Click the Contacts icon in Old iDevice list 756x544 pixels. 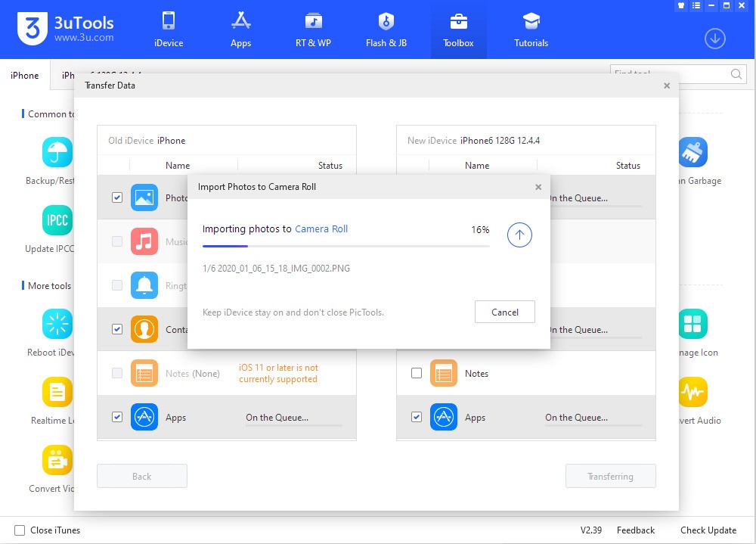coord(144,329)
